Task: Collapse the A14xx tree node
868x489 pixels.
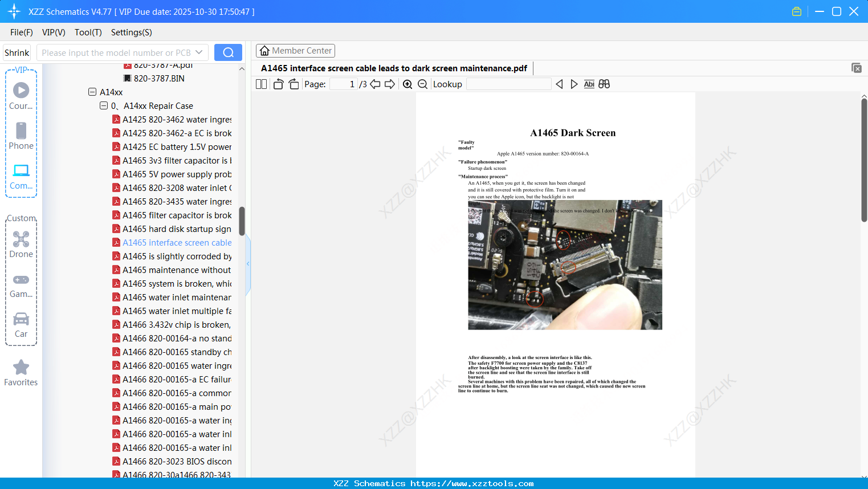Action: tap(92, 92)
